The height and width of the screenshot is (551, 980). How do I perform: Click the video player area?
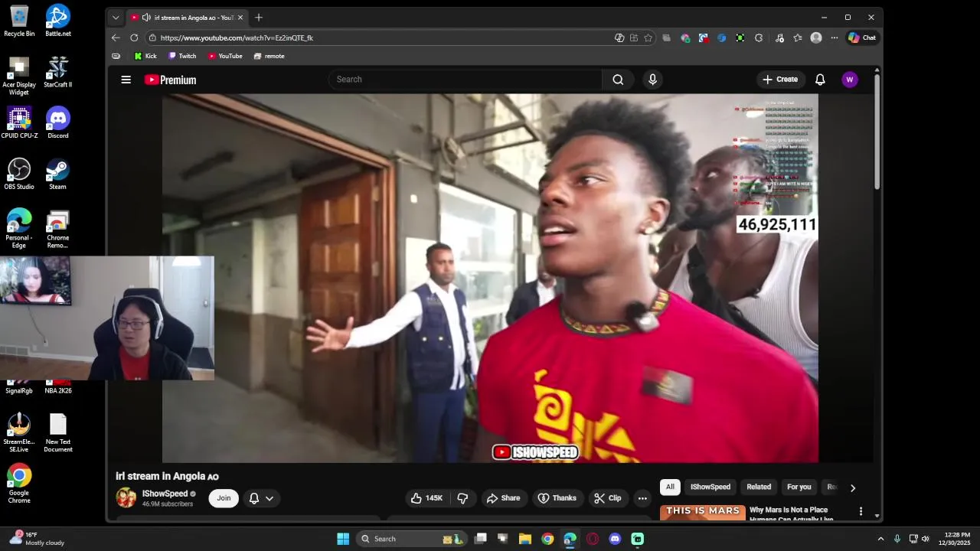pyautogui.click(x=490, y=279)
